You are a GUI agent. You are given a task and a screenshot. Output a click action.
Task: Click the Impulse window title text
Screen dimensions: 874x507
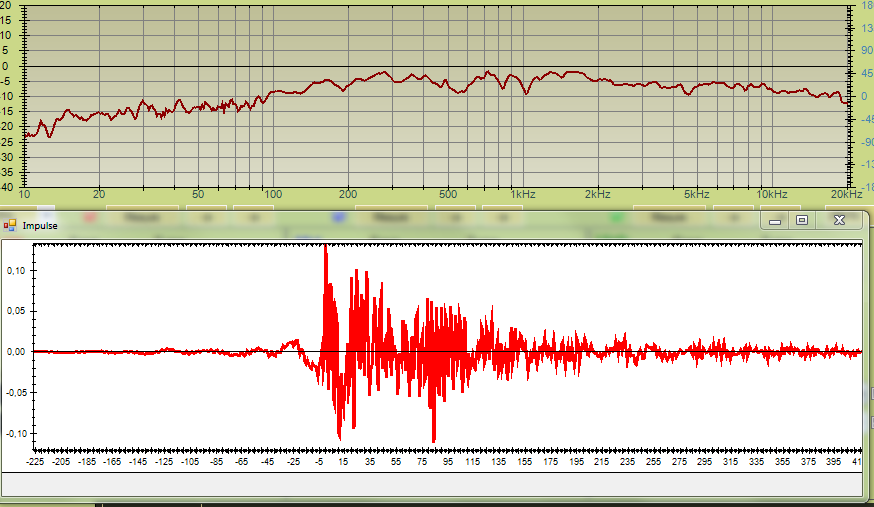[x=40, y=226]
